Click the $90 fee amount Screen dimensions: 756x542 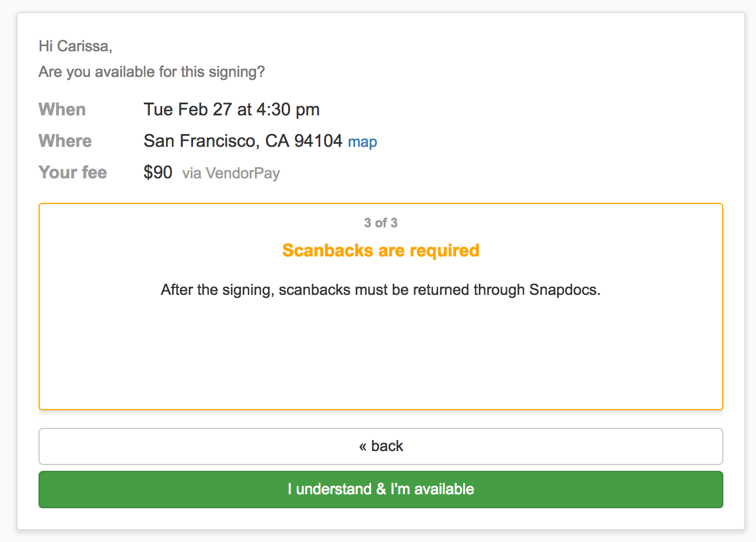click(157, 172)
